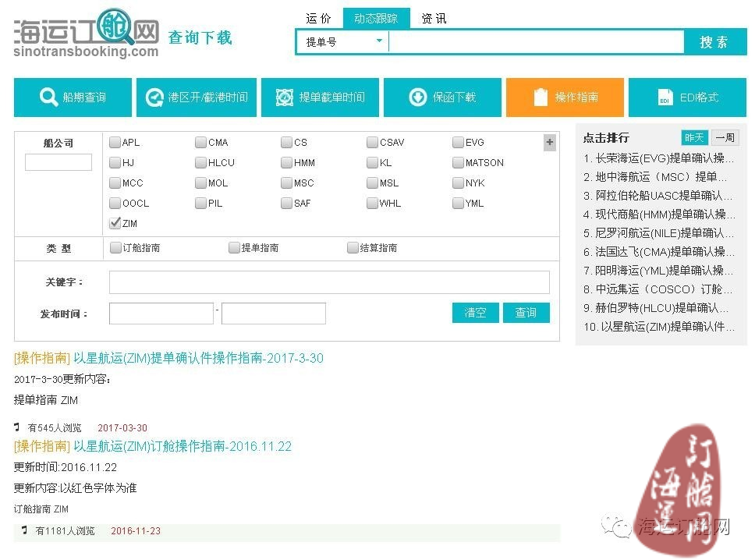Click the clipboard icon in 操作指南
Screen dimensions: 755x560
(x=541, y=97)
